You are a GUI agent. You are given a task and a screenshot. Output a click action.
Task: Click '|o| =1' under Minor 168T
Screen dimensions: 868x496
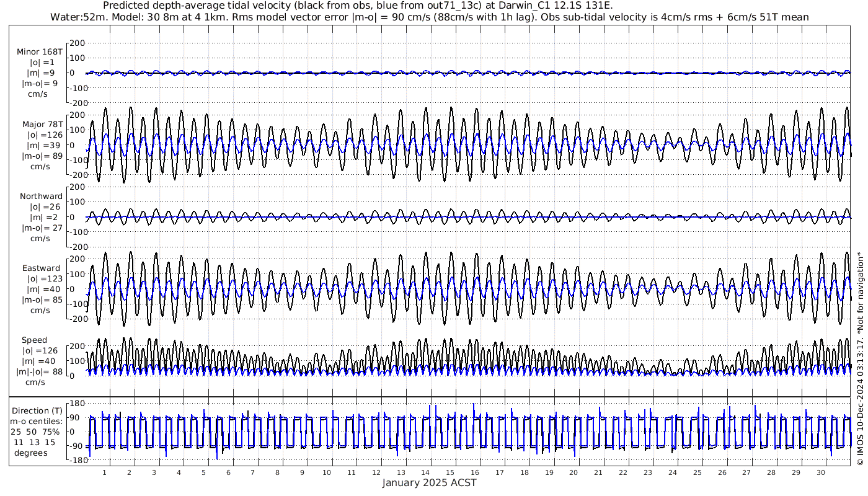[42, 62]
